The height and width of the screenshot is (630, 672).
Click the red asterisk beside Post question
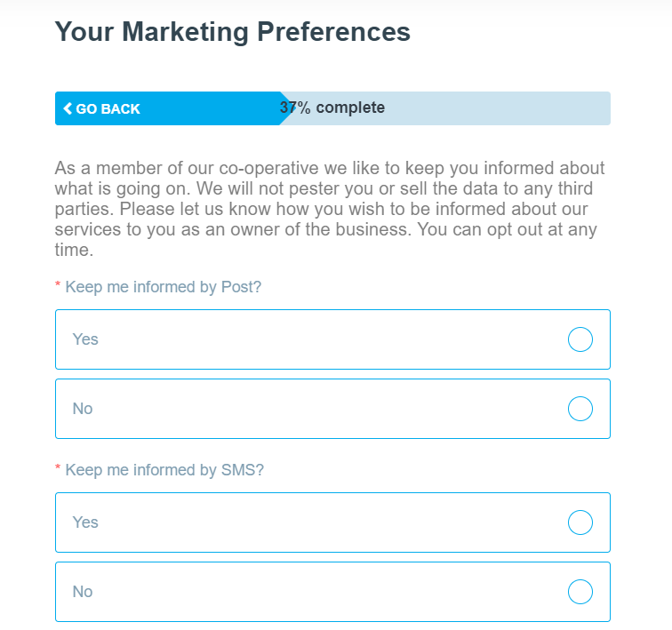[x=58, y=284]
